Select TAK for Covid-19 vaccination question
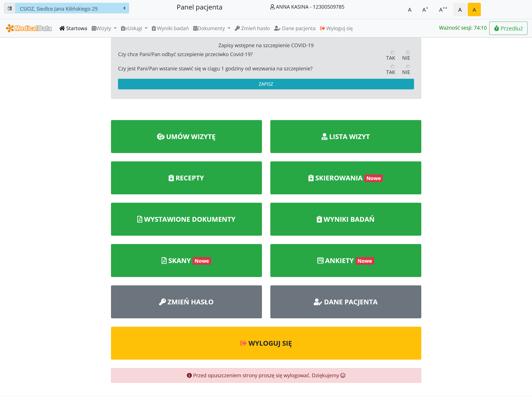532x406 pixels. click(393, 52)
